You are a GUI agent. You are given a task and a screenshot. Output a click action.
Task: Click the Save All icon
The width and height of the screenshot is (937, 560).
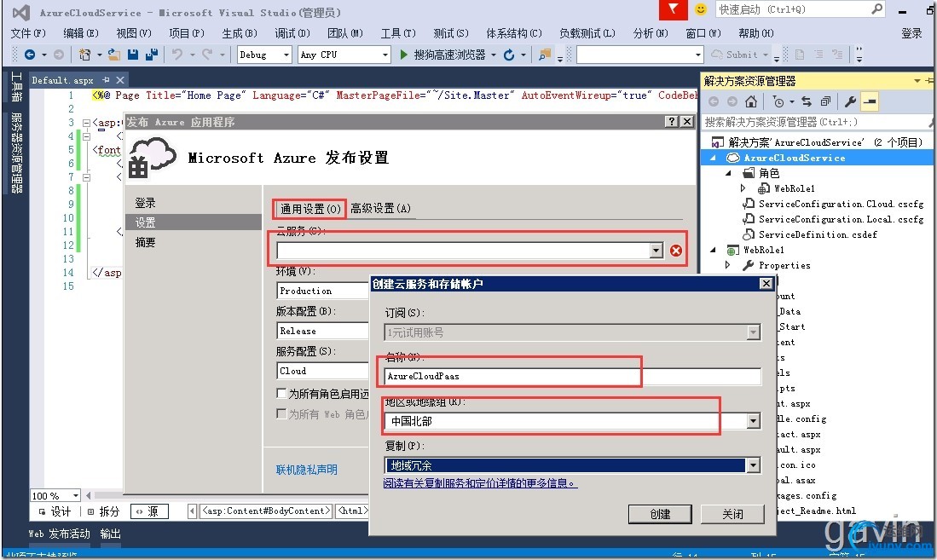click(152, 55)
